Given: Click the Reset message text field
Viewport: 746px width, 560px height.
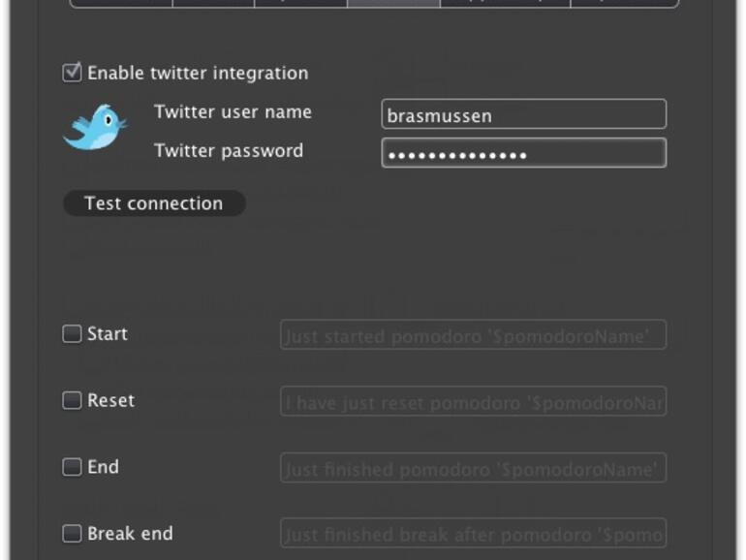Looking at the screenshot, I should coord(473,401).
